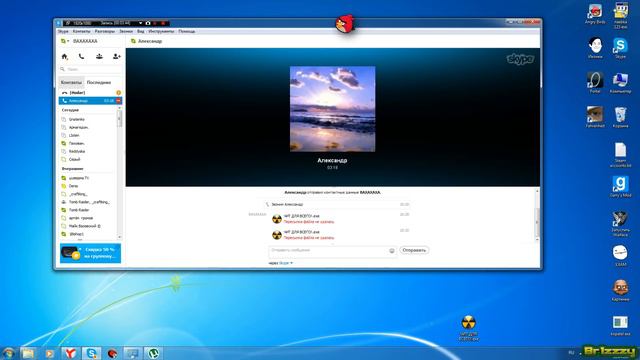Open the recorder overlay dropdown arrow
The image size is (640, 360).
(x=140, y=23)
